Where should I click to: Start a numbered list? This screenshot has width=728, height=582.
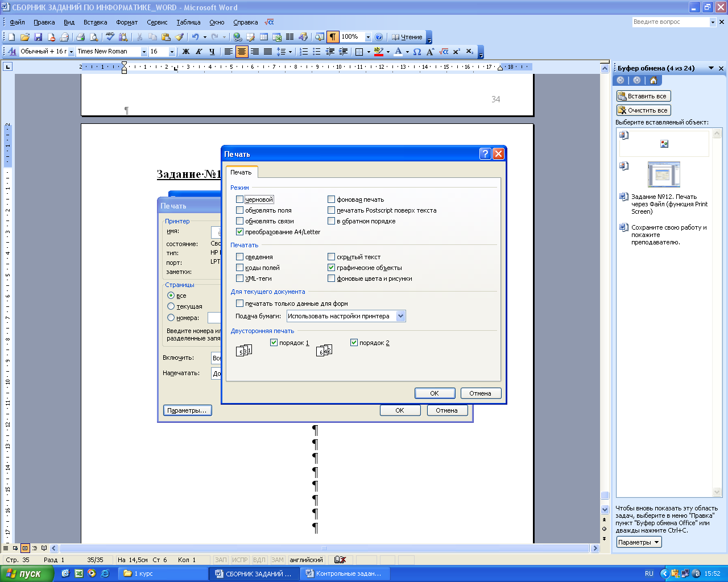pyautogui.click(x=304, y=52)
